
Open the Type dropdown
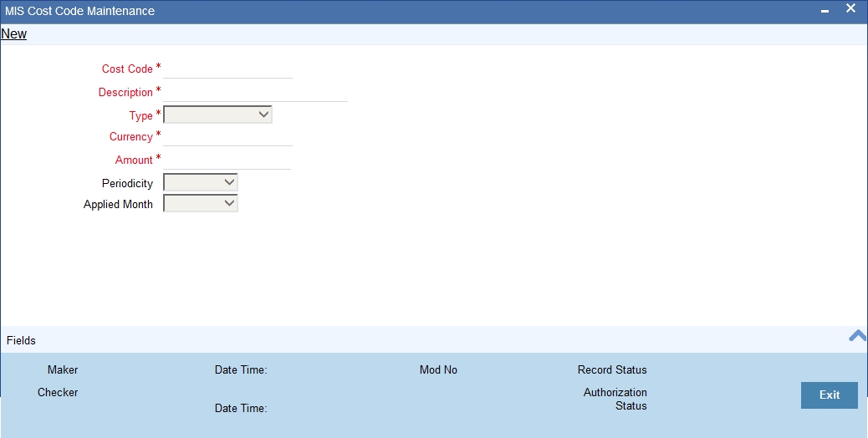tap(217, 115)
